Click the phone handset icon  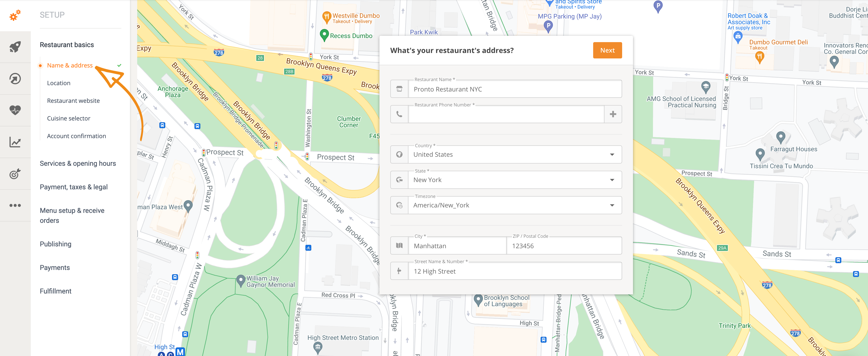click(x=399, y=114)
